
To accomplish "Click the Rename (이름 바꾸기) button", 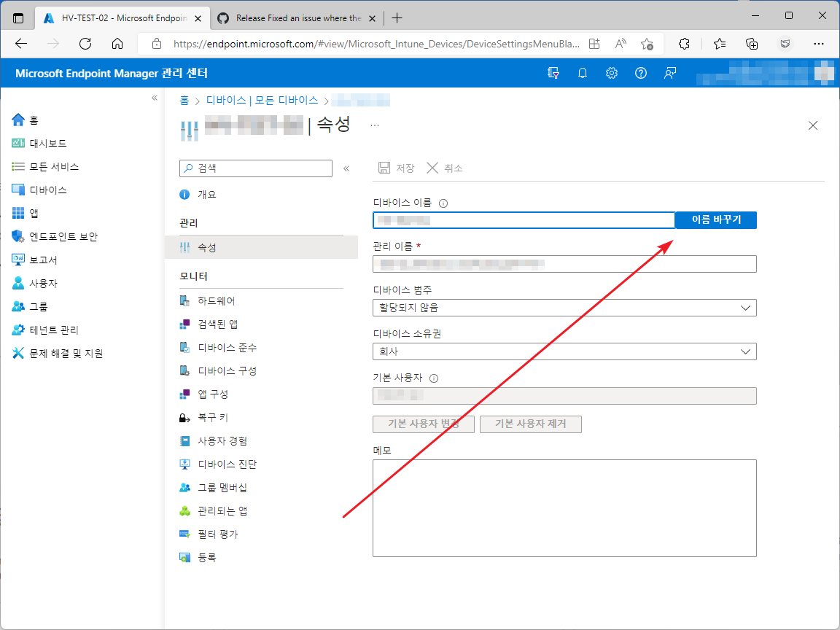I will click(716, 219).
